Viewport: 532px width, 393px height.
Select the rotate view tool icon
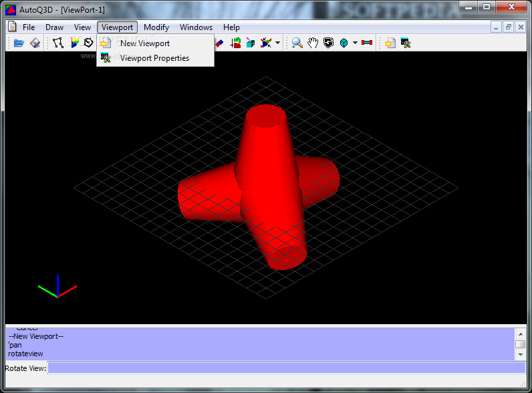pos(328,43)
